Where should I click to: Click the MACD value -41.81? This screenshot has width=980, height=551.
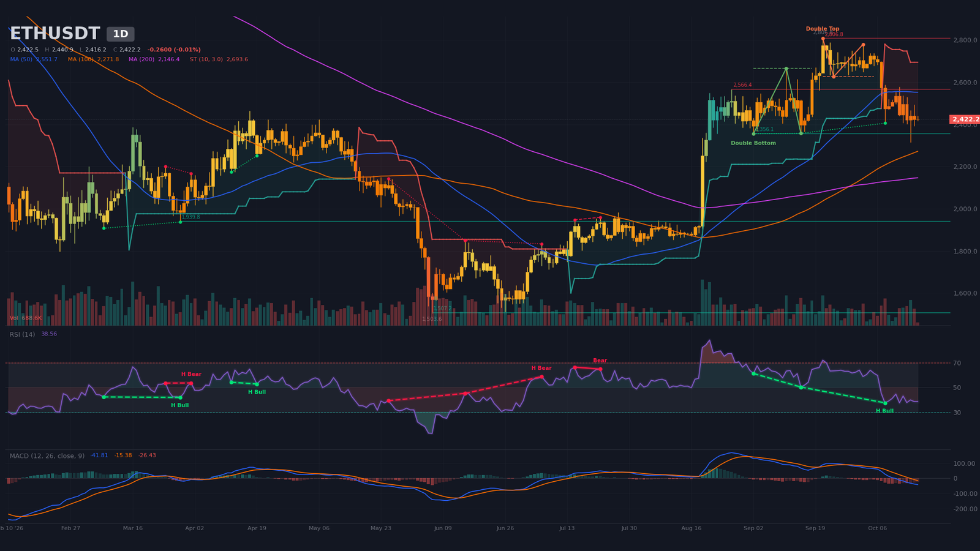pos(99,455)
